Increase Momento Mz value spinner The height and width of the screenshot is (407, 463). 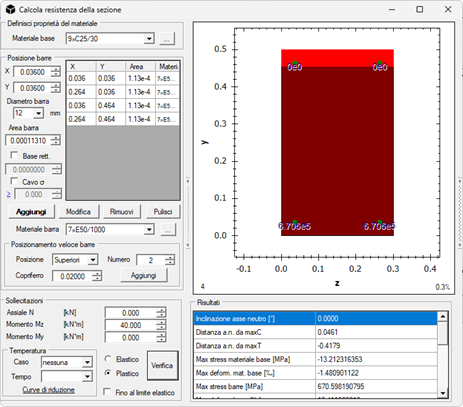tap(161, 322)
